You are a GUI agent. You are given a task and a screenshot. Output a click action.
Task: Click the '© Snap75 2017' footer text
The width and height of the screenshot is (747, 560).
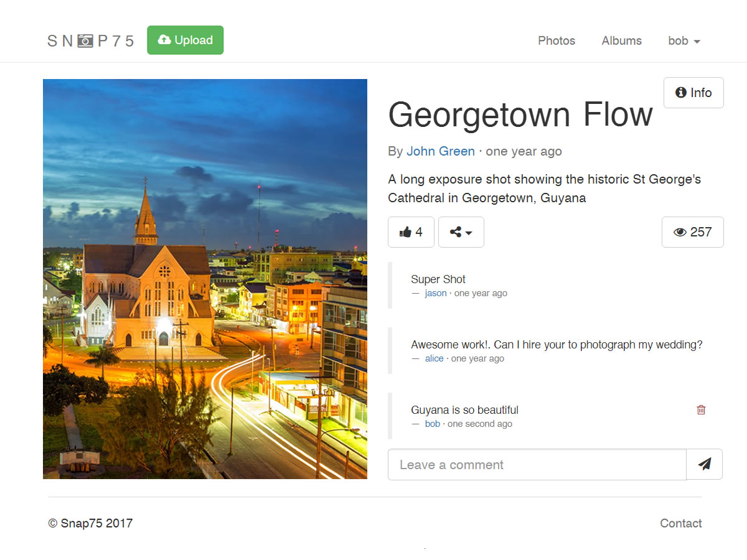pos(90,523)
